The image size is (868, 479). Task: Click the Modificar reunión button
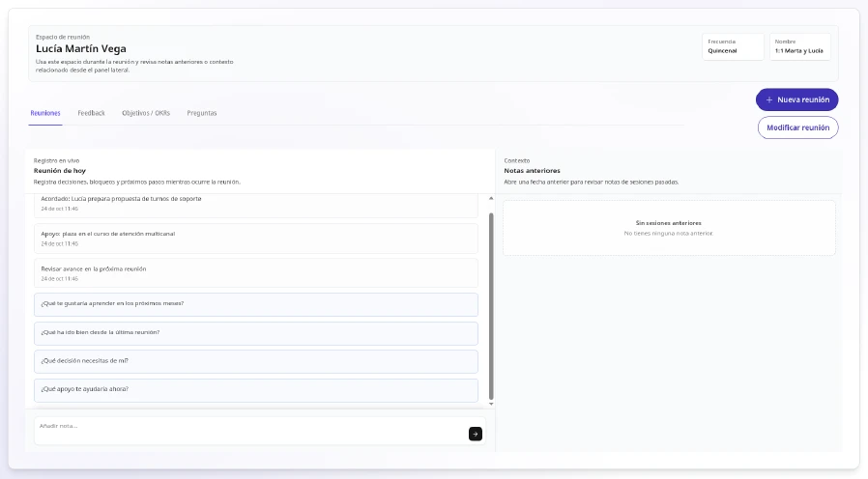(x=797, y=127)
